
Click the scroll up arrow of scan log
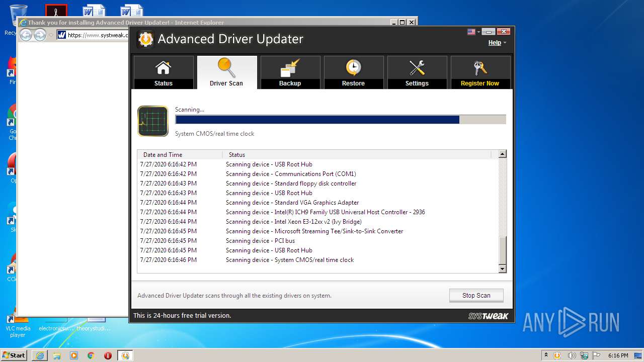502,154
